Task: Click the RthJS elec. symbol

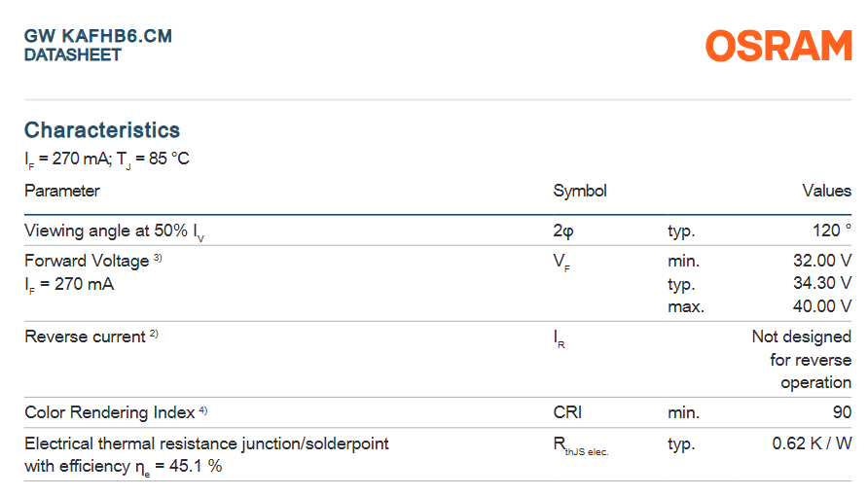Action: (x=581, y=445)
